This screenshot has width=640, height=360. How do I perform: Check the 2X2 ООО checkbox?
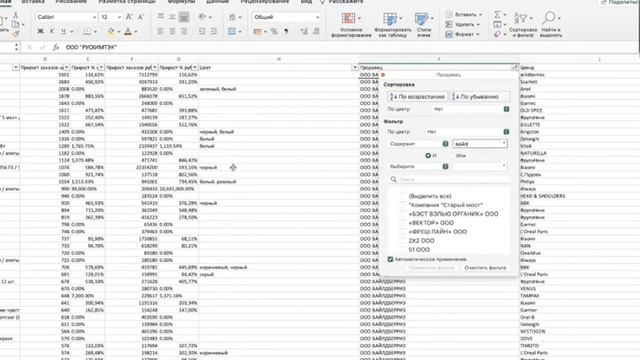coord(402,240)
